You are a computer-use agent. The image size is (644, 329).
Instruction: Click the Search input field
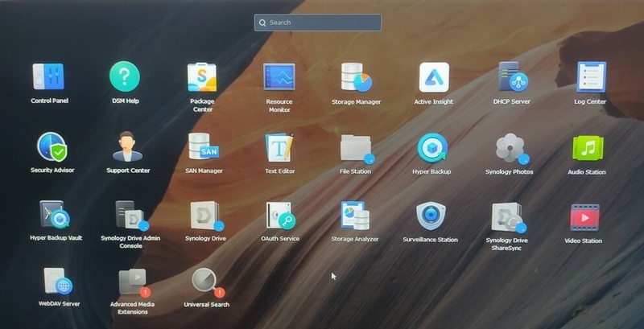317,23
